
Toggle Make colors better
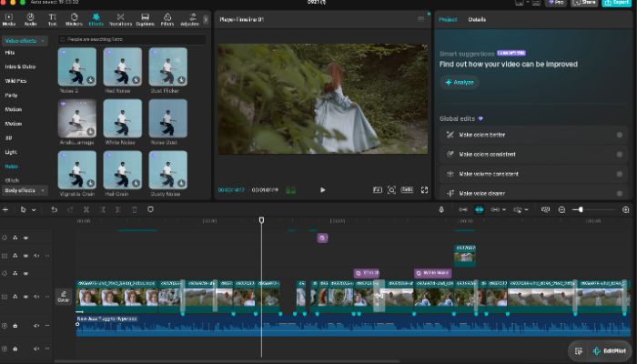pyautogui.click(x=619, y=135)
